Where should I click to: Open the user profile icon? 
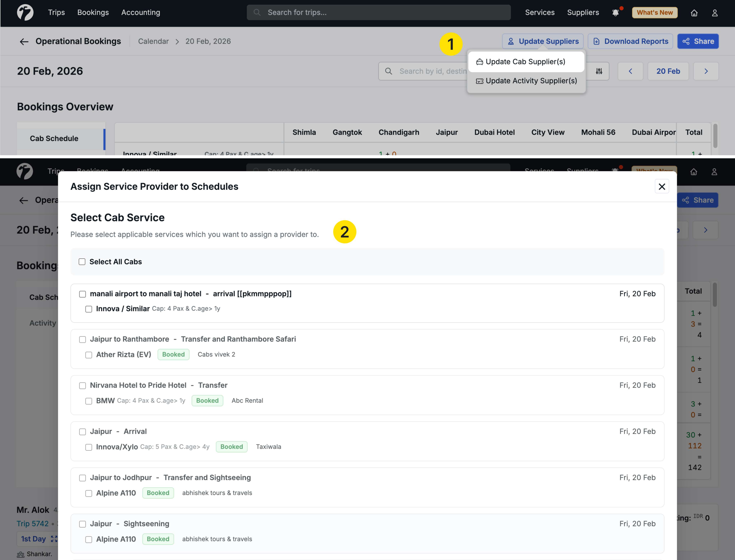pos(715,13)
